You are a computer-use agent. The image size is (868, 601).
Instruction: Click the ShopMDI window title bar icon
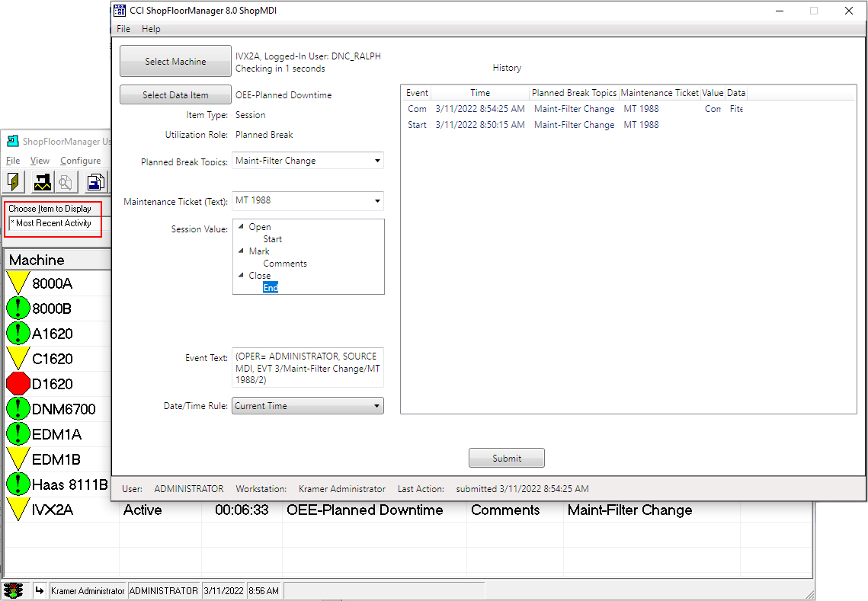tap(120, 11)
